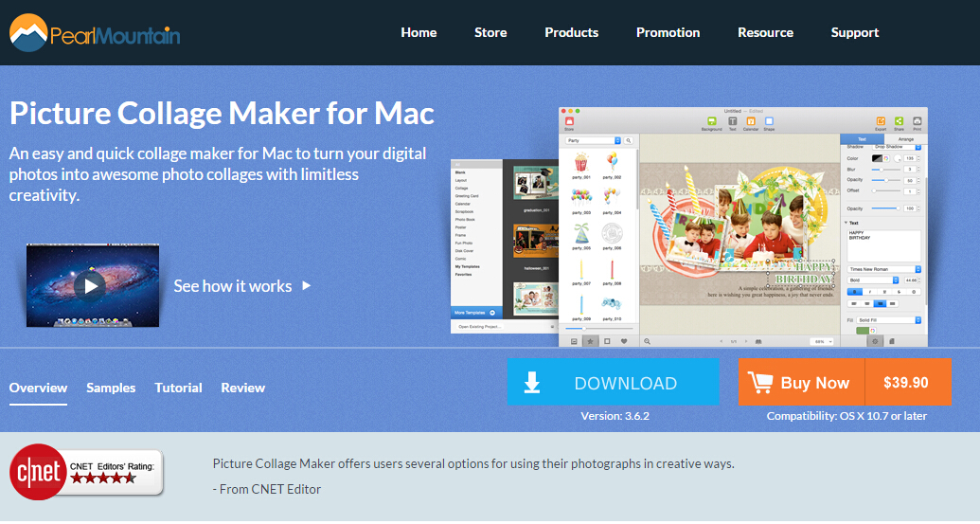Click the PearlMountain logo
This screenshot has width=980, height=524.
(95, 33)
